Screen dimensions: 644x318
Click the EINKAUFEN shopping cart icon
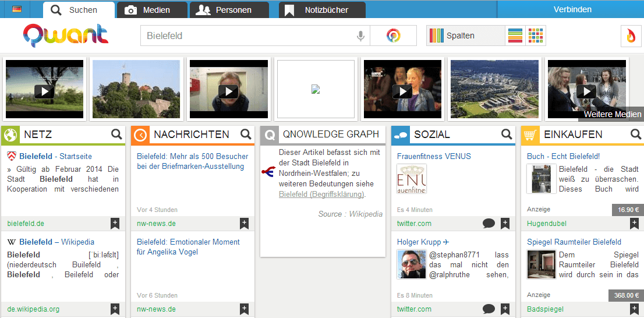[x=530, y=135]
